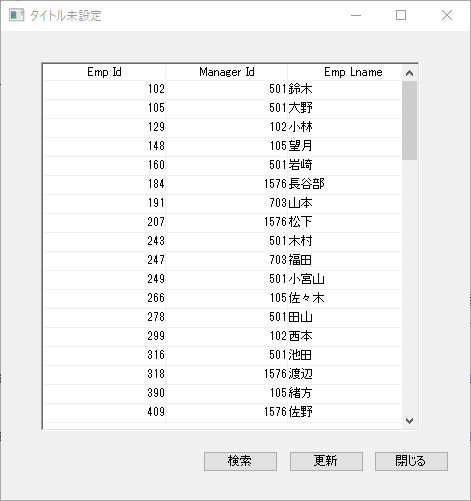
Task: Click Manager Id 703 in 福田 row
Action: [227, 260]
